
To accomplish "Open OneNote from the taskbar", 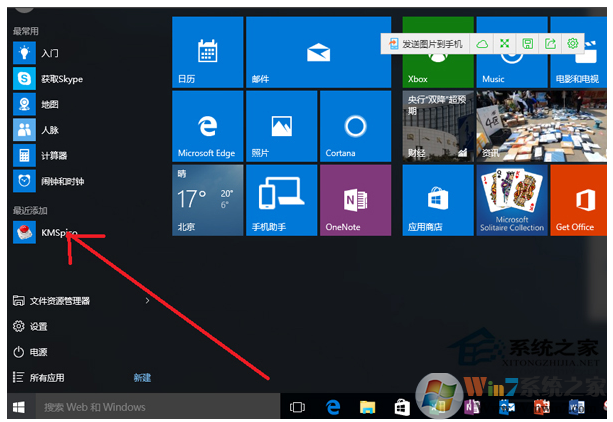I will point(472,407).
